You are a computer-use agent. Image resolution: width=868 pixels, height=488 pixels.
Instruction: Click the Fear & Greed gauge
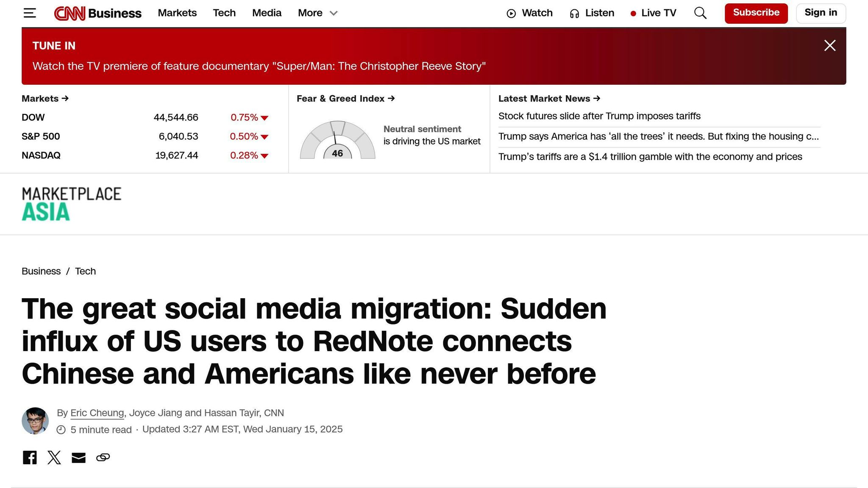[337, 141]
